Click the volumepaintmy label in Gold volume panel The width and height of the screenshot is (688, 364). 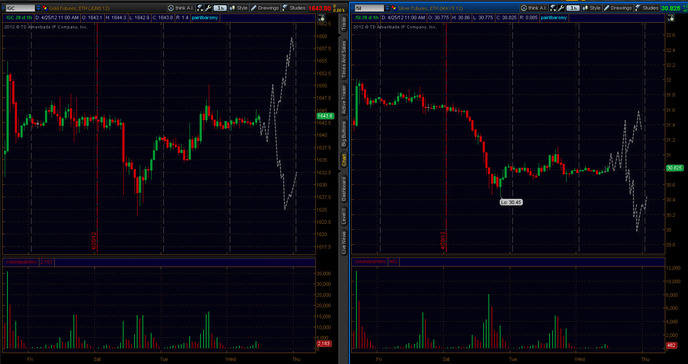(21, 262)
